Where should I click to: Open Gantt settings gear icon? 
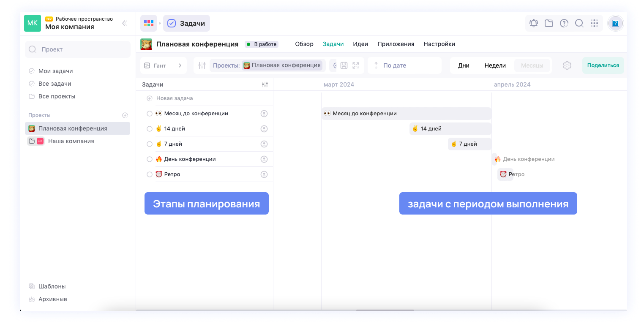coord(567,65)
